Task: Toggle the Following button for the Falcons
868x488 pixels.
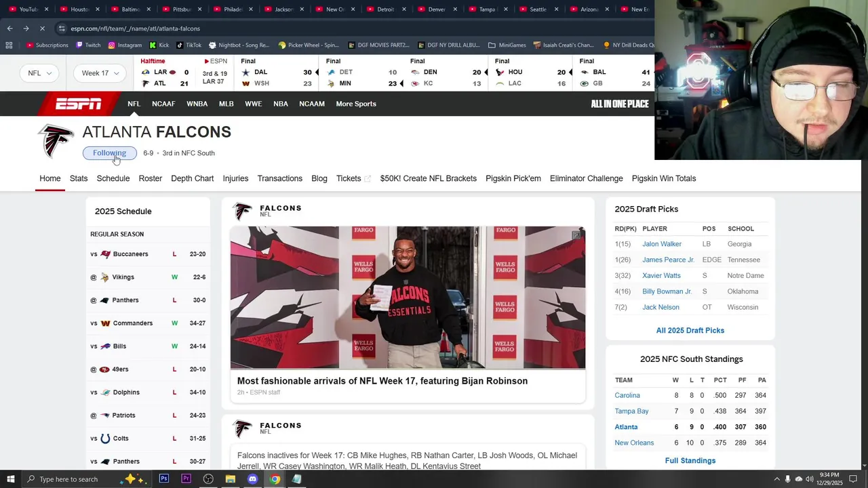Action: pyautogui.click(x=110, y=153)
